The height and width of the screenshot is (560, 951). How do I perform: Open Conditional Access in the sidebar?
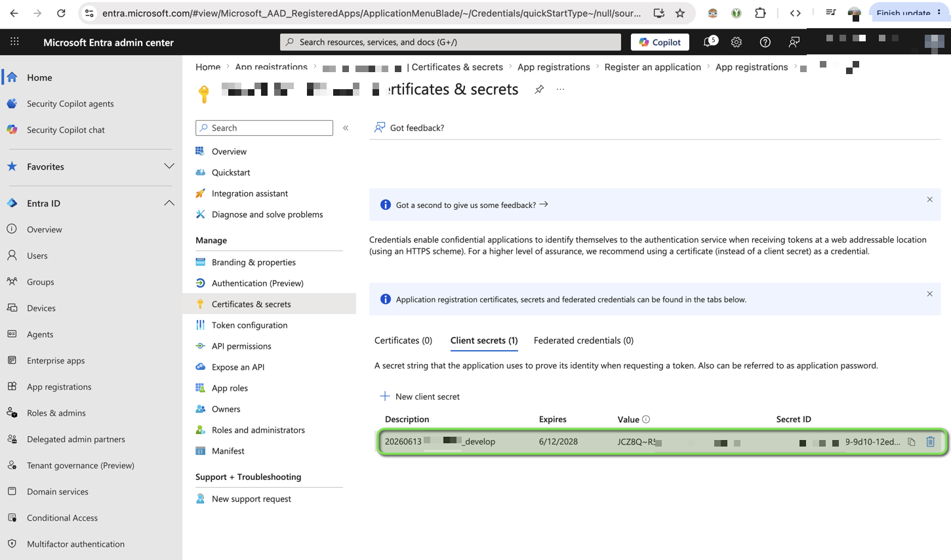(x=62, y=518)
